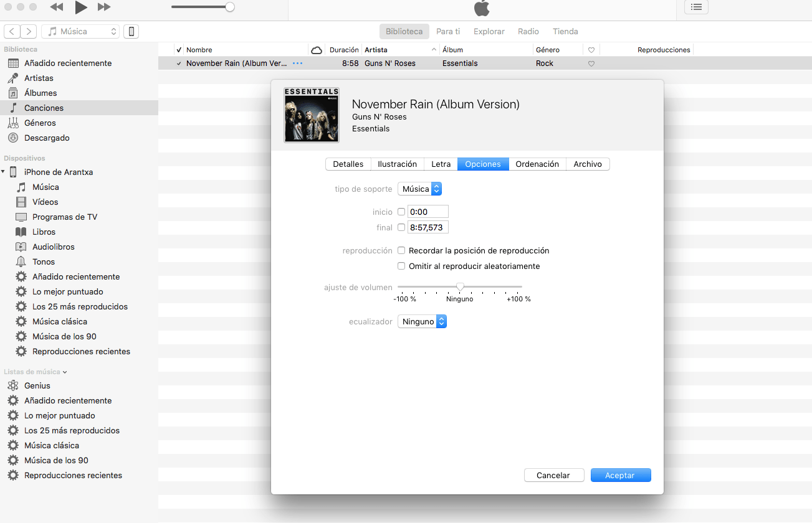Switch to the Archivo tab
812x523 pixels.
click(x=588, y=164)
